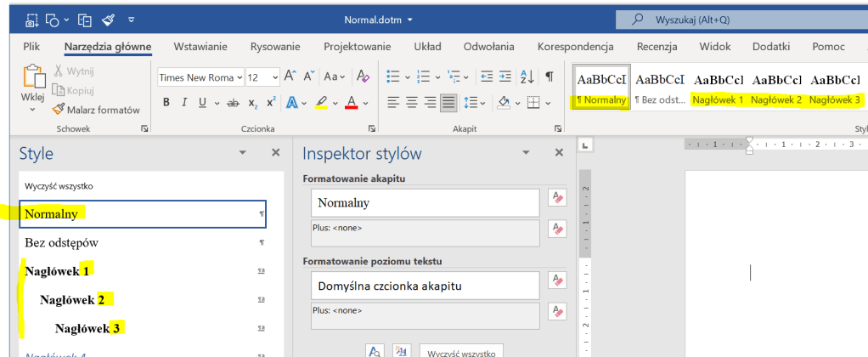868x357 pixels.
Task: Increase paragraph indent
Action: pyautogui.click(x=506, y=77)
